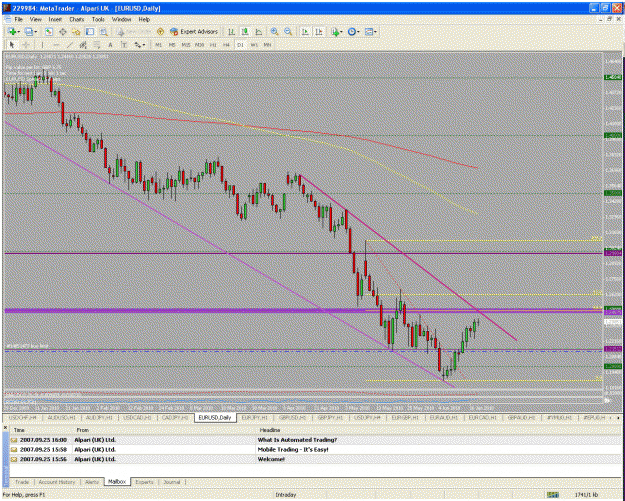Open the Templates icon
625x501 pixels.
point(369,31)
